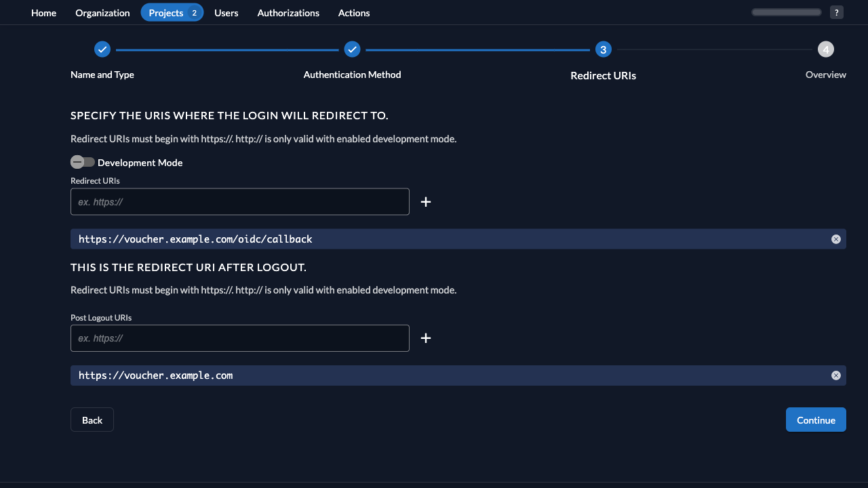Focus the Redirect URIs input field
The width and height of the screenshot is (868, 488).
[x=240, y=202]
